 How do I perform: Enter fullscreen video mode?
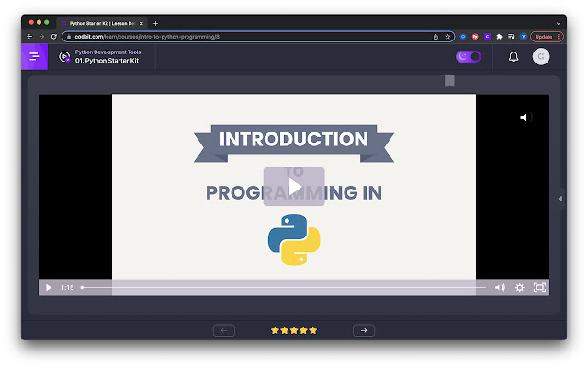click(x=539, y=288)
